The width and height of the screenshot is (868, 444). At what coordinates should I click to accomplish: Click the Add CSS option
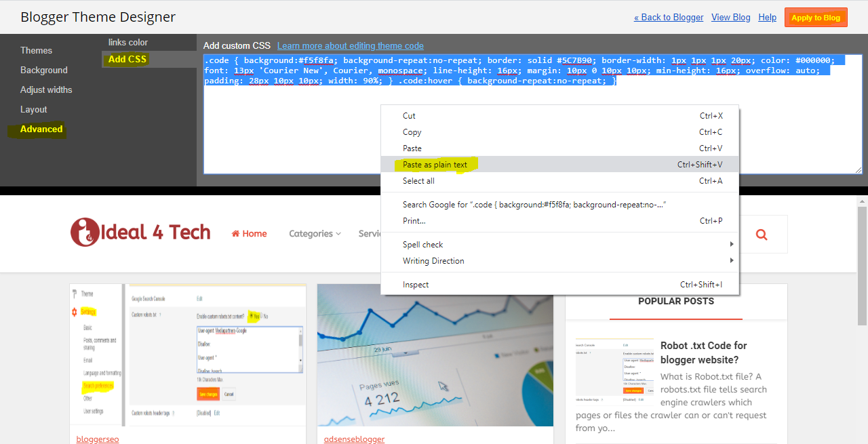coord(126,59)
